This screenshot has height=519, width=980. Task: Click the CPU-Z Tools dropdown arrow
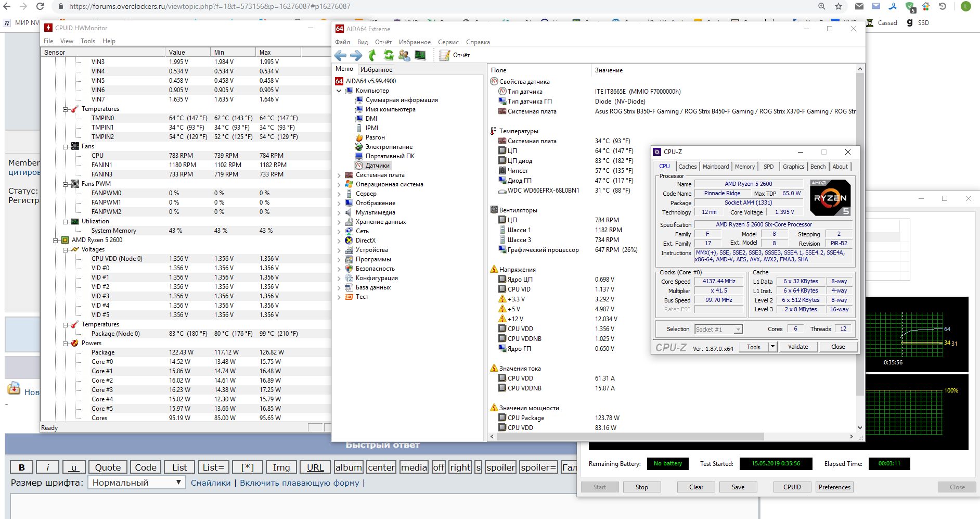pos(772,347)
